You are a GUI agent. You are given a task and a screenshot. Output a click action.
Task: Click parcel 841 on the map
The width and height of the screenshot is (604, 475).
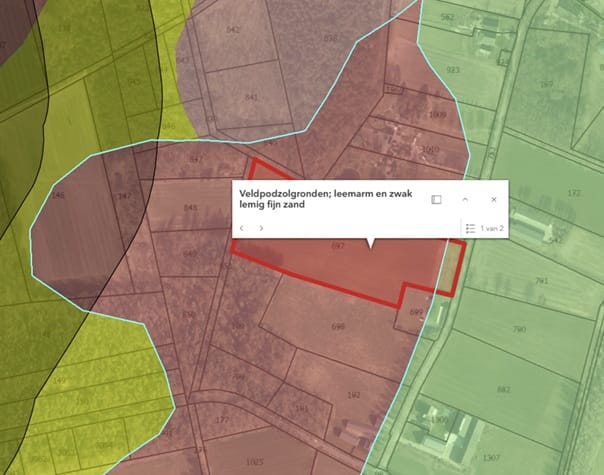coord(250,97)
